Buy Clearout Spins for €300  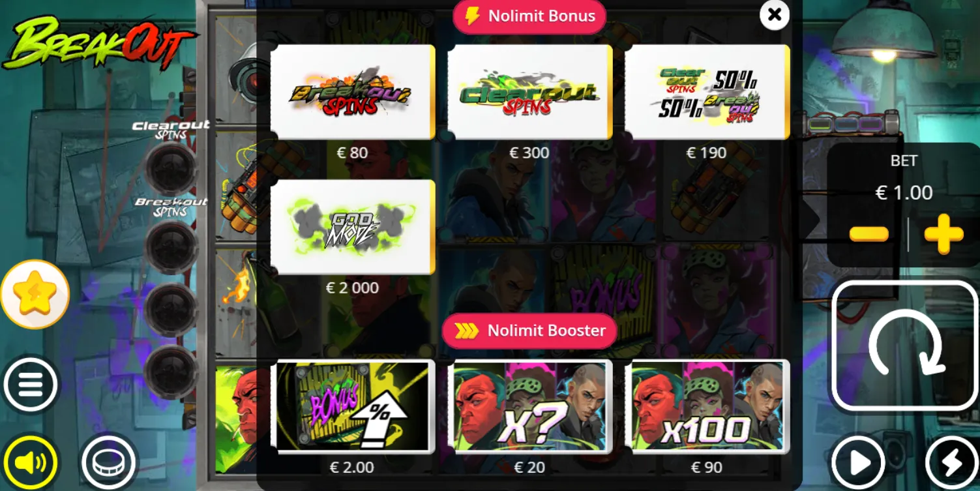coord(529,92)
